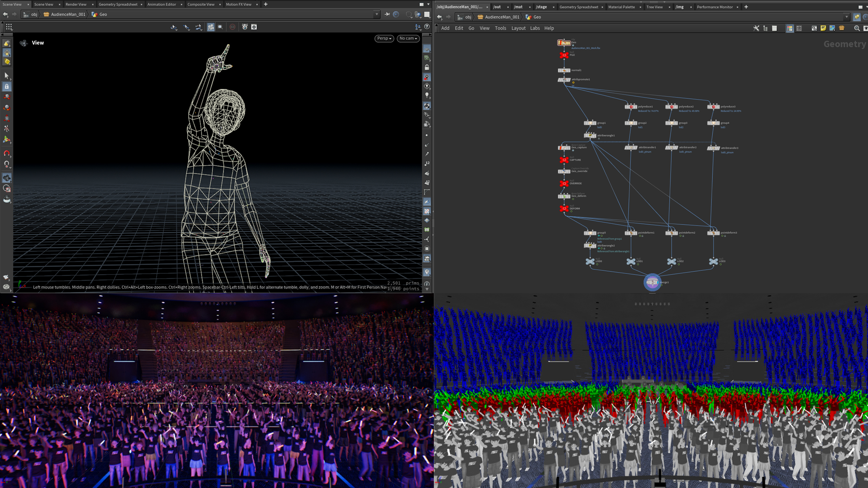Viewport: 868px width, 488px height.
Task: Toggle the lock icon in the right display toolbar
Action: click(x=427, y=67)
